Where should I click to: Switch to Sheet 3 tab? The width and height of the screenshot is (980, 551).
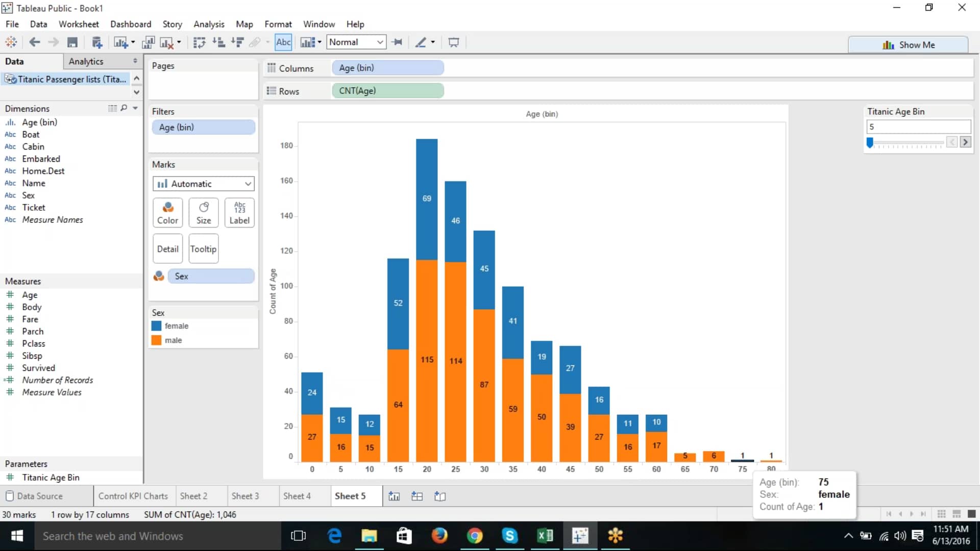[245, 496]
